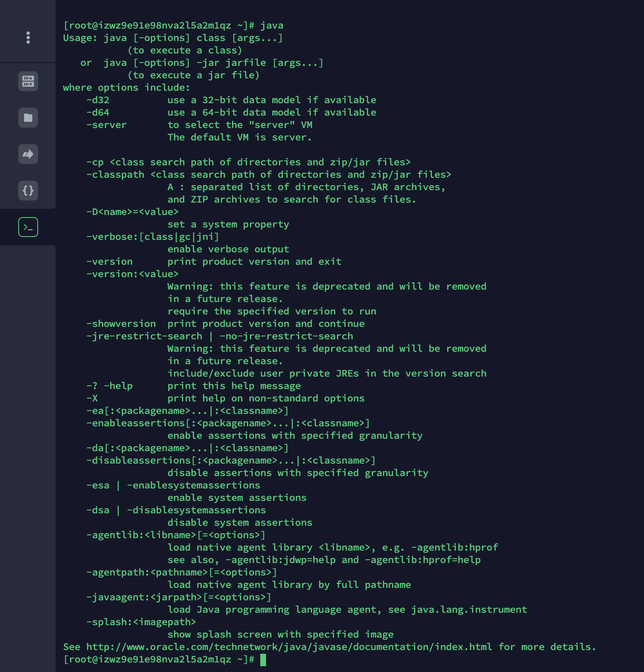
Task: Click '-dsa | -disablesystemassertions' text
Action: tap(176, 510)
